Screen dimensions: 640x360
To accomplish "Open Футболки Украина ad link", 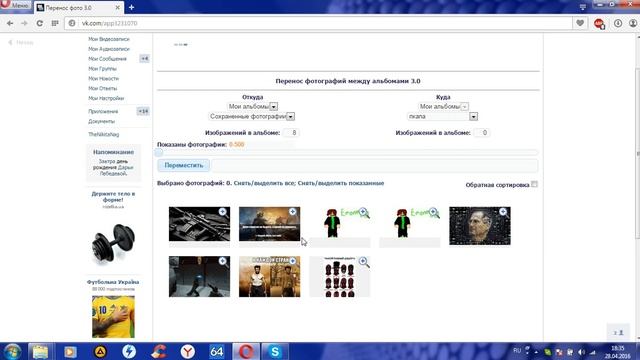I will pyautogui.click(x=113, y=282).
